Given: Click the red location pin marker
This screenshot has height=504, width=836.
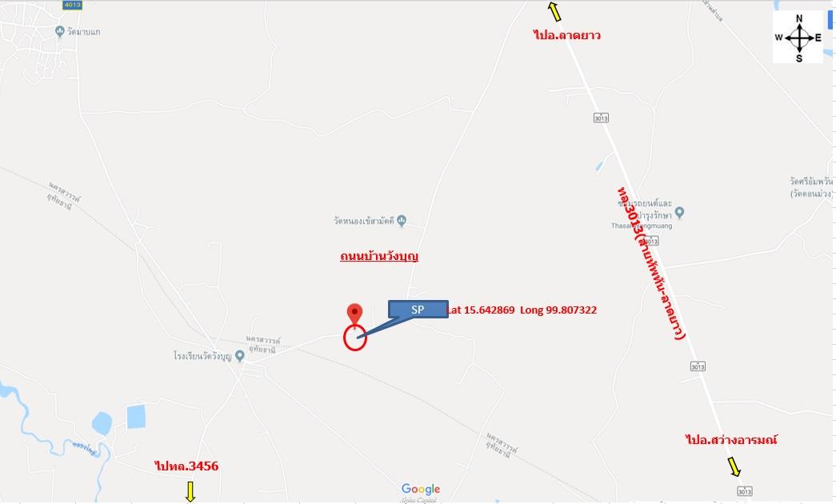Looking at the screenshot, I should pos(354,314).
